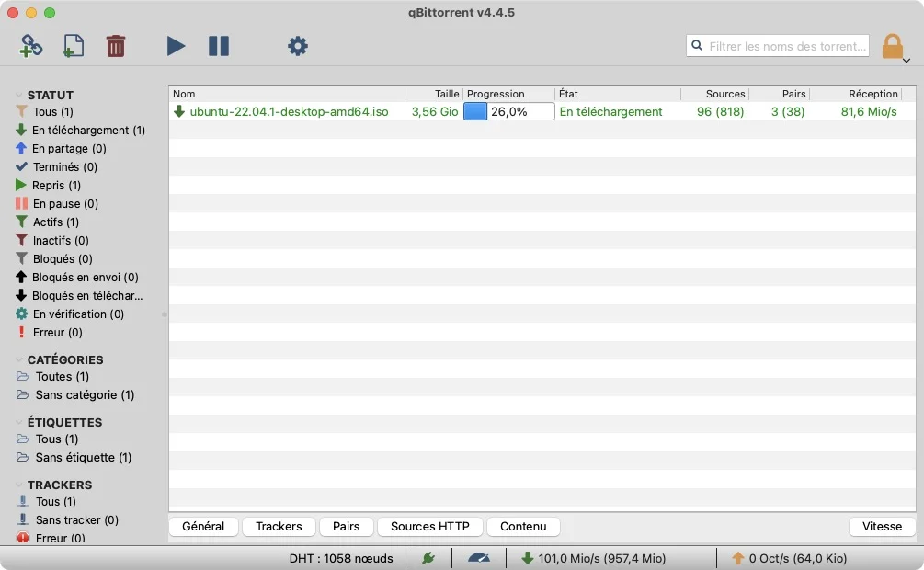Select Tous (1) status filter

(x=53, y=112)
